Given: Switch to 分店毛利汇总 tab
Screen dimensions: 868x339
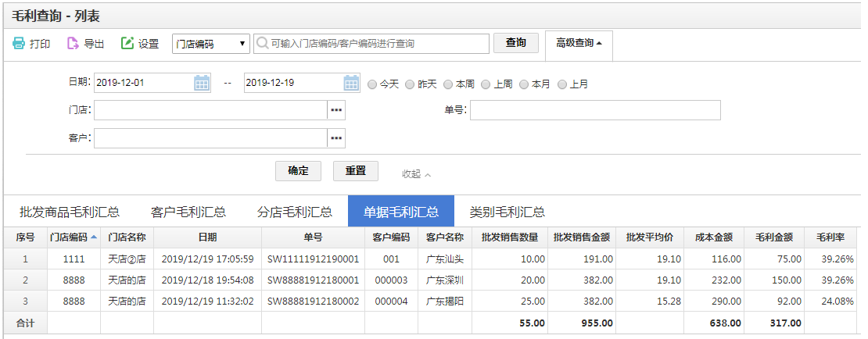Looking at the screenshot, I should coord(295,211).
